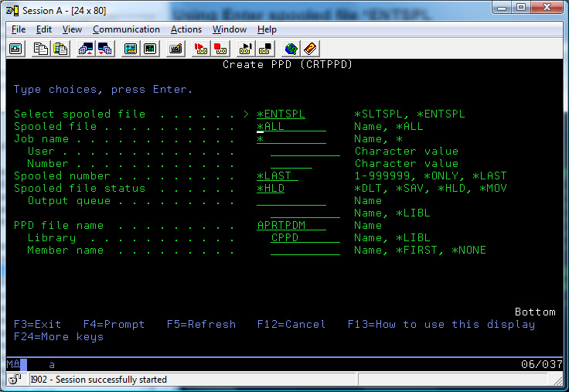Screen dimensions: 569x392
Task: Click the 1-999999, *ONLY, *LAST choices text
Action: (x=431, y=176)
